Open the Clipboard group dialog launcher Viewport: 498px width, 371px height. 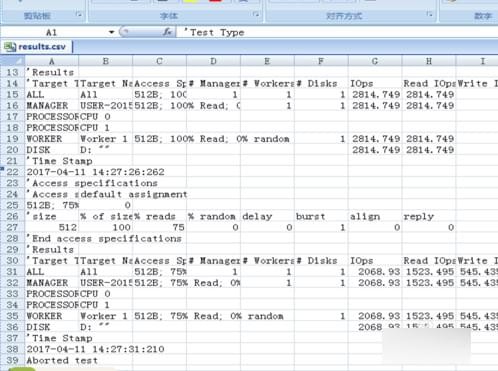[x=79, y=14]
